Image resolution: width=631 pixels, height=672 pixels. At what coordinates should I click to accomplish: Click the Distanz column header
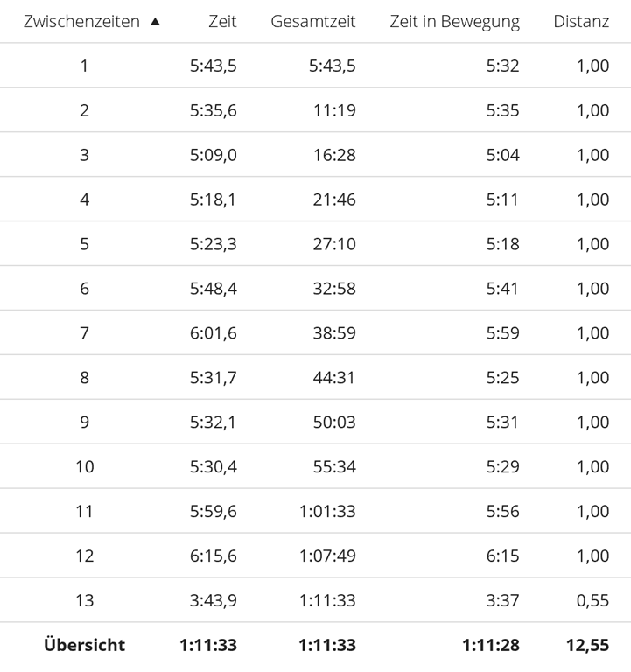click(x=581, y=21)
